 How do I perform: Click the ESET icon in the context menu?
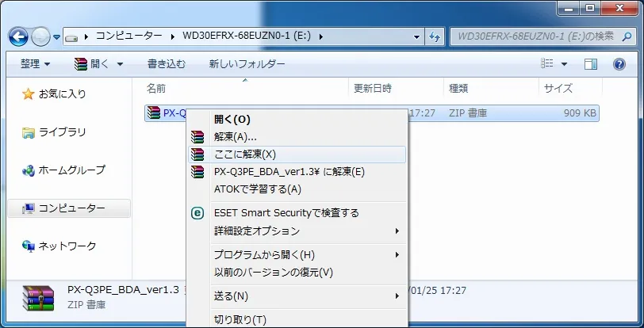click(x=197, y=213)
